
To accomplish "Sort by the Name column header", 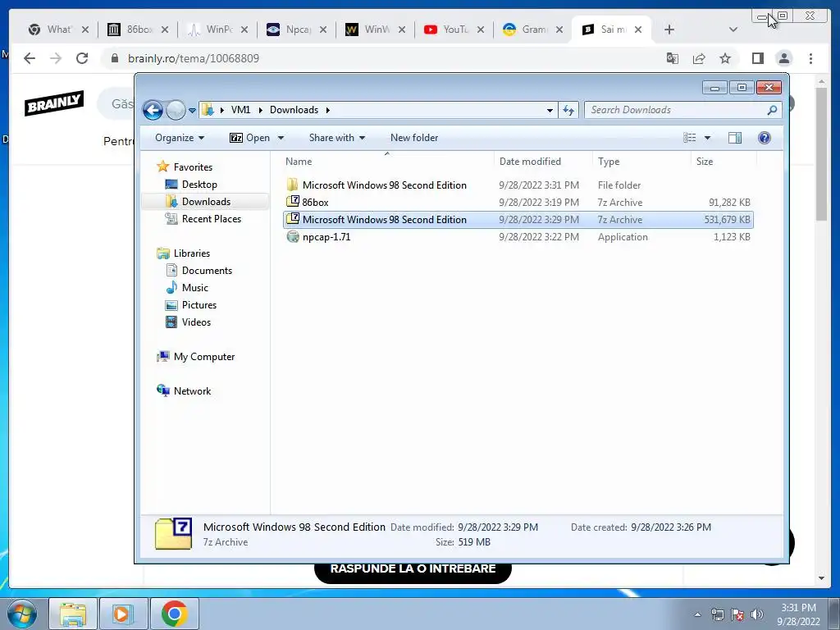I will point(387,162).
